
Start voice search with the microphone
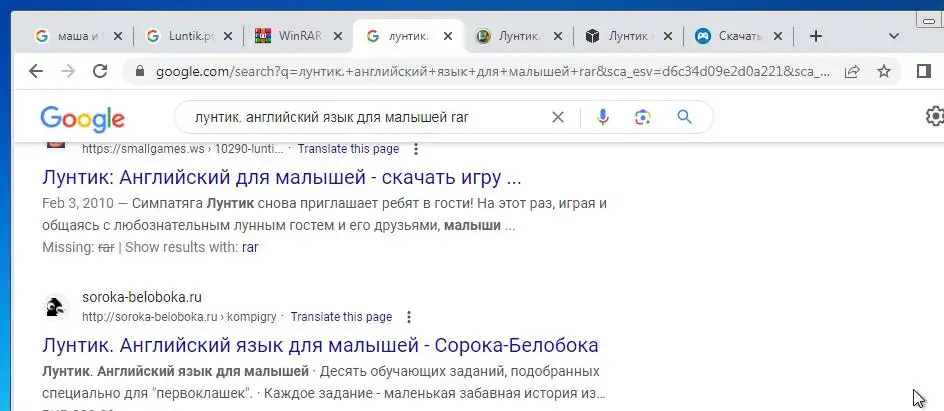click(x=603, y=117)
